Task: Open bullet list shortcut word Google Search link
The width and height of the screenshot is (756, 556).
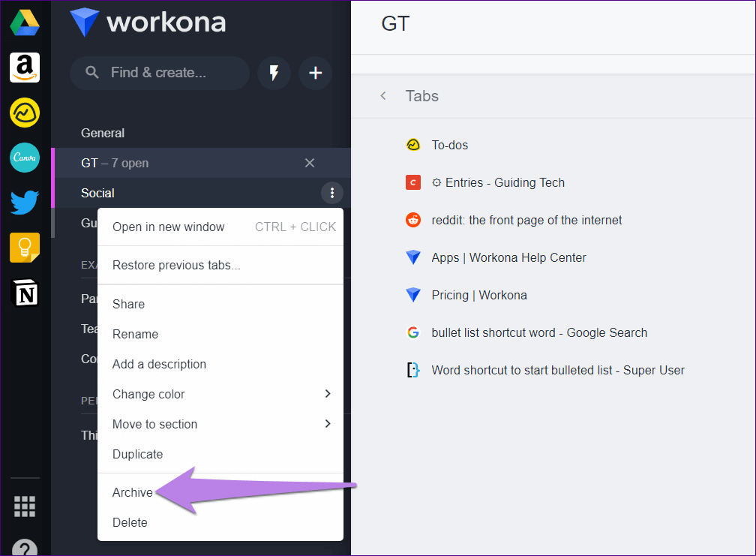Action: 539,332
